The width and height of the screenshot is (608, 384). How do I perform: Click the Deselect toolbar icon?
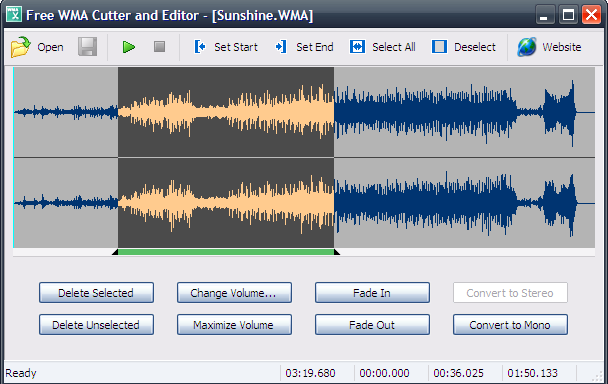click(x=439, y=47)
